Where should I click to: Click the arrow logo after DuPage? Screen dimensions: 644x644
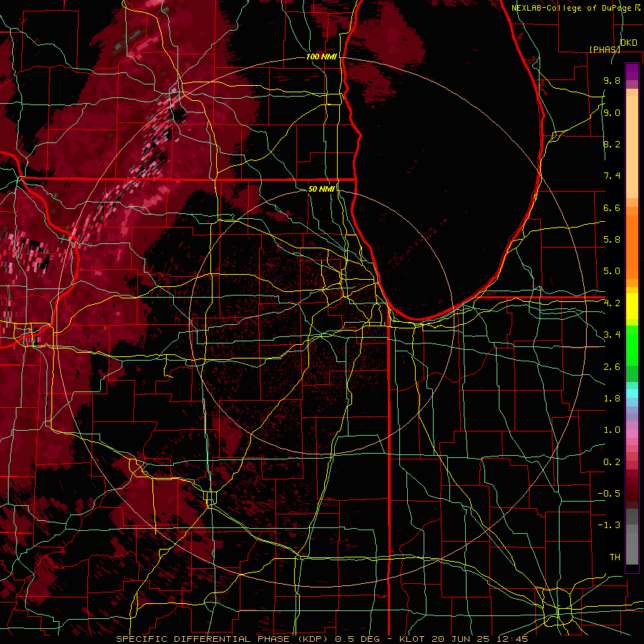tap(638, 8)
